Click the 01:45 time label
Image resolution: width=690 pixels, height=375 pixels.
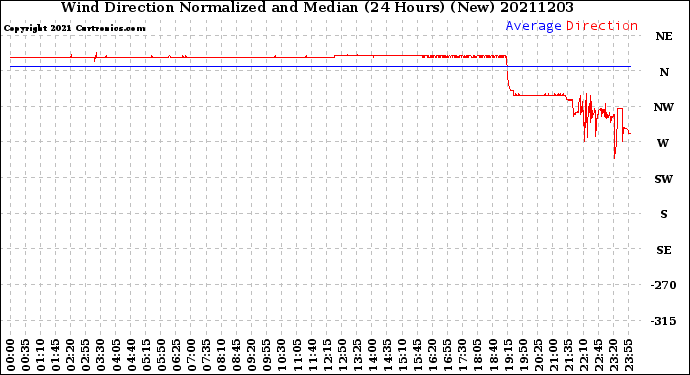[56, 355]
